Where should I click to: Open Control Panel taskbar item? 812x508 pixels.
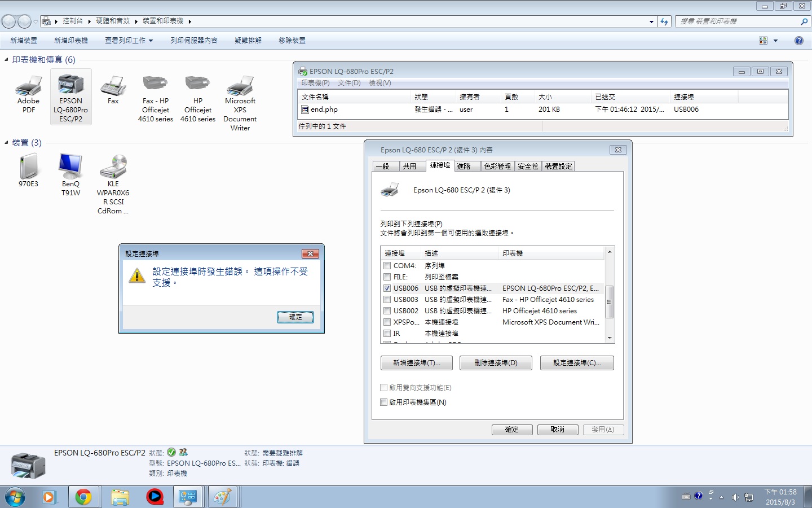coord(188,497)
